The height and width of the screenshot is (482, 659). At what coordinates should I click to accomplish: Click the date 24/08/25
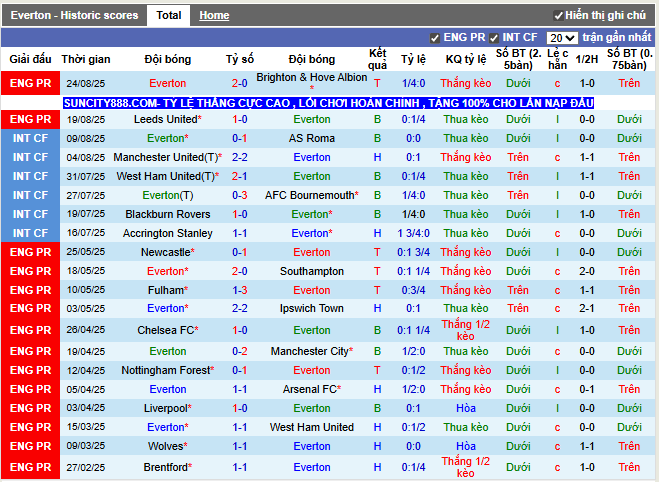(x=86, y=84)
